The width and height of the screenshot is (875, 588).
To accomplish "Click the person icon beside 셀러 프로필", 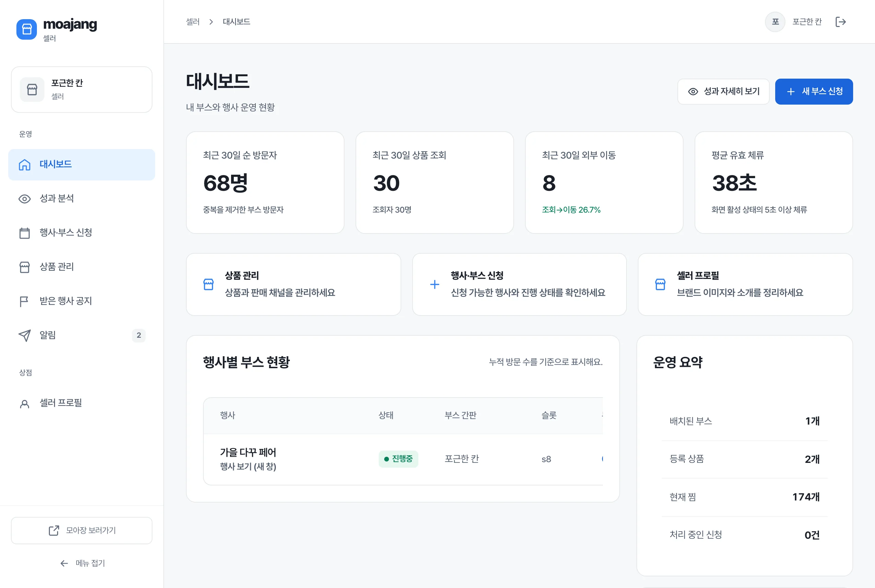I will (x=25, y=403).
